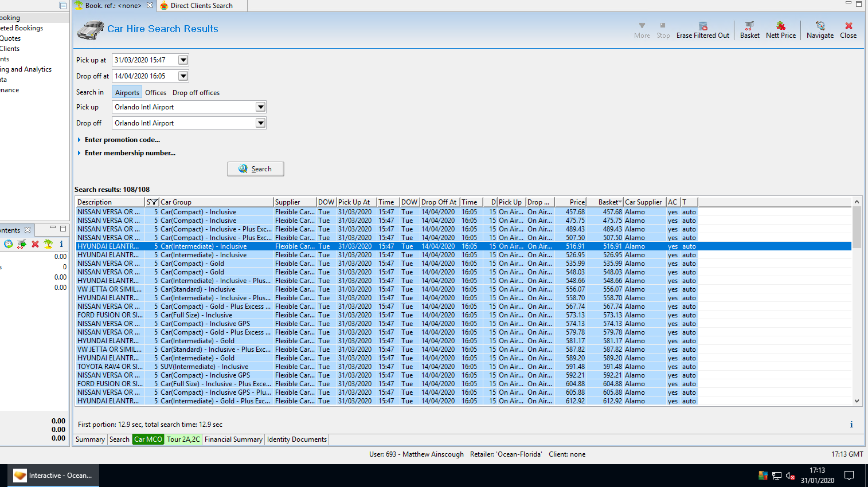Sort results by Description column header

tap(110, 202)
